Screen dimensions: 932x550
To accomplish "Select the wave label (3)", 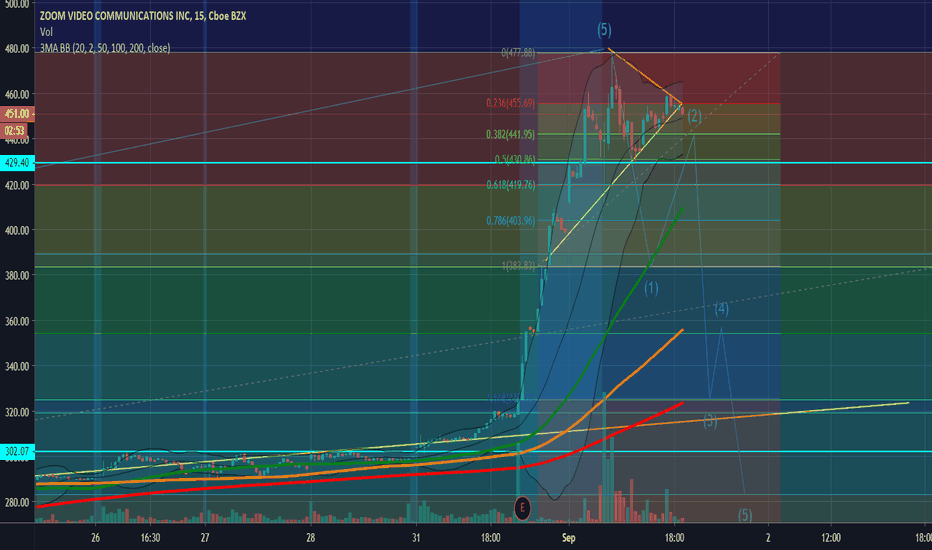I will 710,421.
